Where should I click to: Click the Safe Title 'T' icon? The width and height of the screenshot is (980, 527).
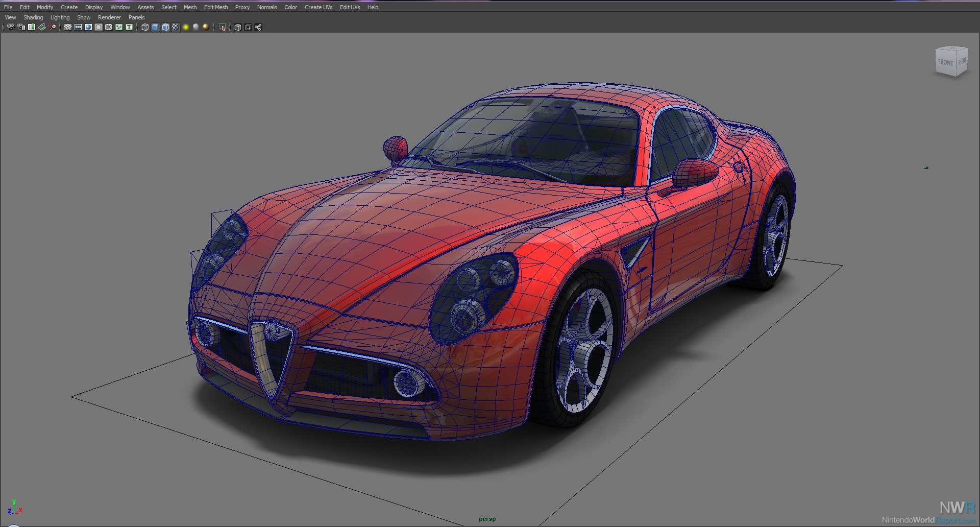pyautogui.click(x=129, y=28)
